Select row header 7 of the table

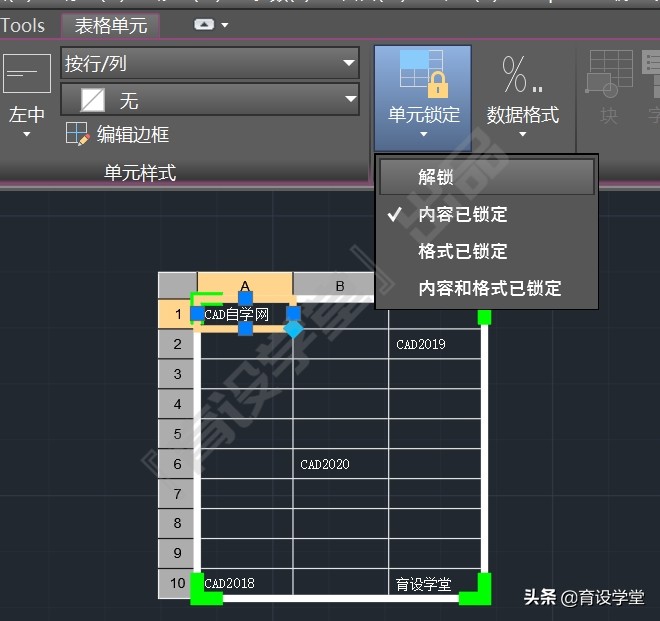tap(177, 493)
